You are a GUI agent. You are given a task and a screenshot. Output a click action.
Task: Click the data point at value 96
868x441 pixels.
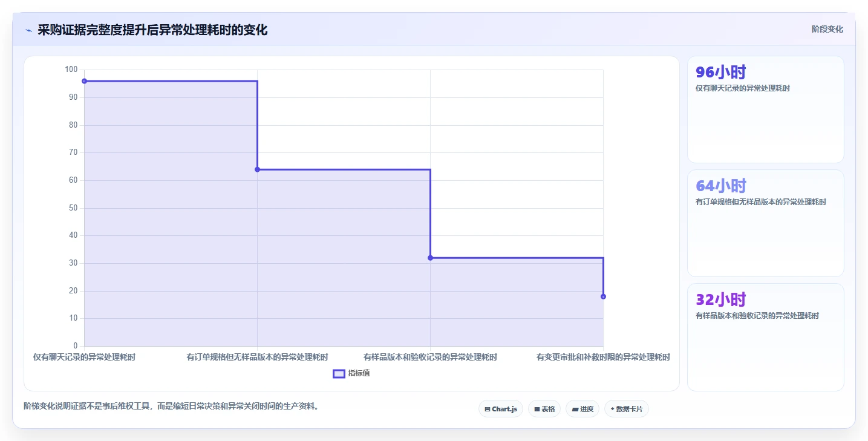84,81
